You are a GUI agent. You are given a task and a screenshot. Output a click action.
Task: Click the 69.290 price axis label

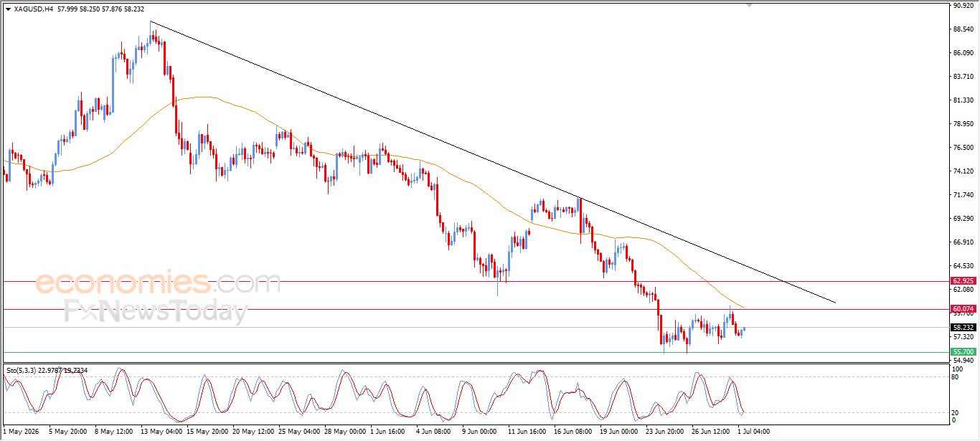tap(963, 219)
